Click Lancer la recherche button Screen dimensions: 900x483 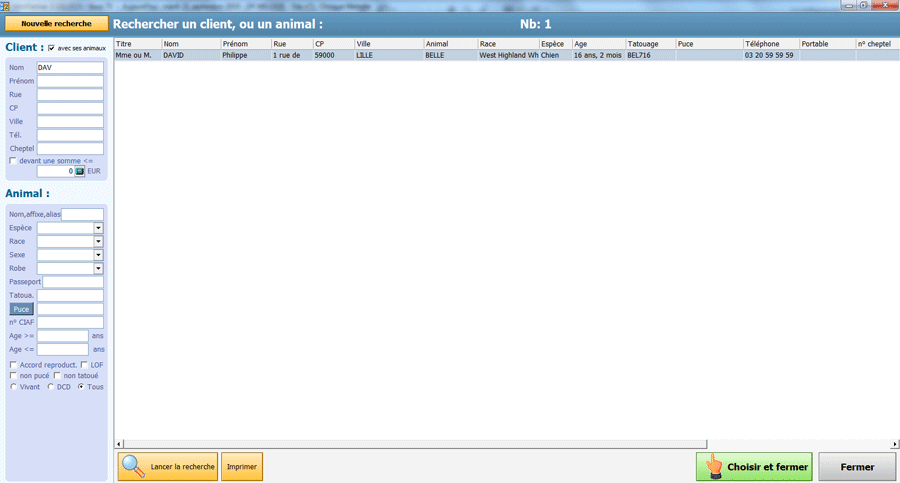[x=168, y=466]
